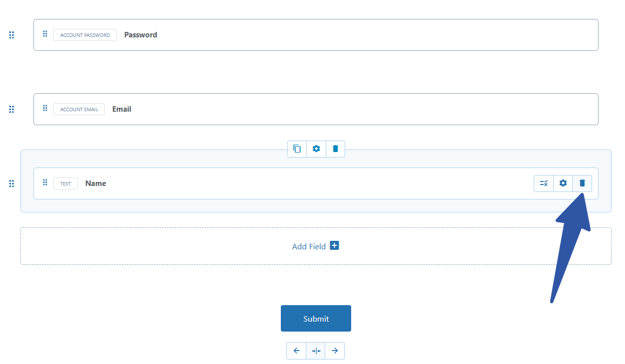Select the ACCOUNT EMAIL field type badge
This screenshot has width=625, height=364.
(79, 109)
